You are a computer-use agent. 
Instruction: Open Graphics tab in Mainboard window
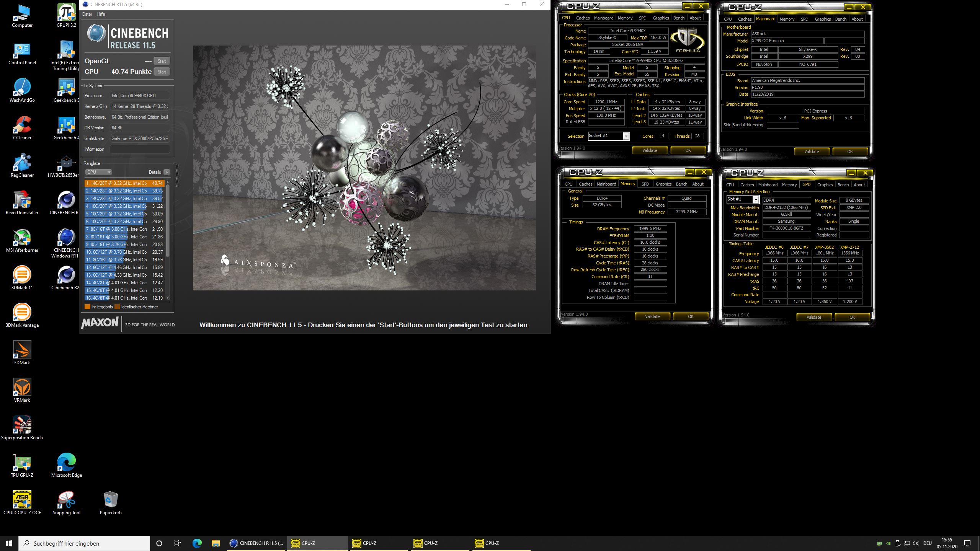(x=823, y=19)
